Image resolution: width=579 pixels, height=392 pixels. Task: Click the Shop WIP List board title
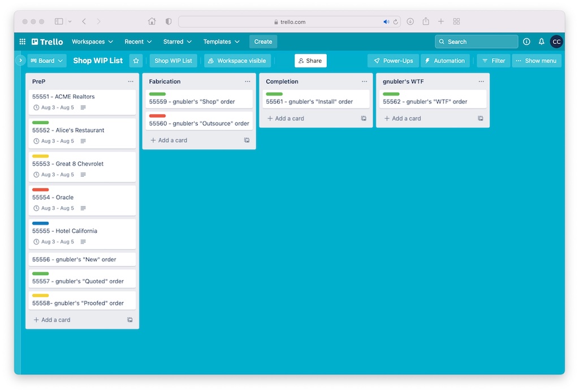tap(98, 61)
